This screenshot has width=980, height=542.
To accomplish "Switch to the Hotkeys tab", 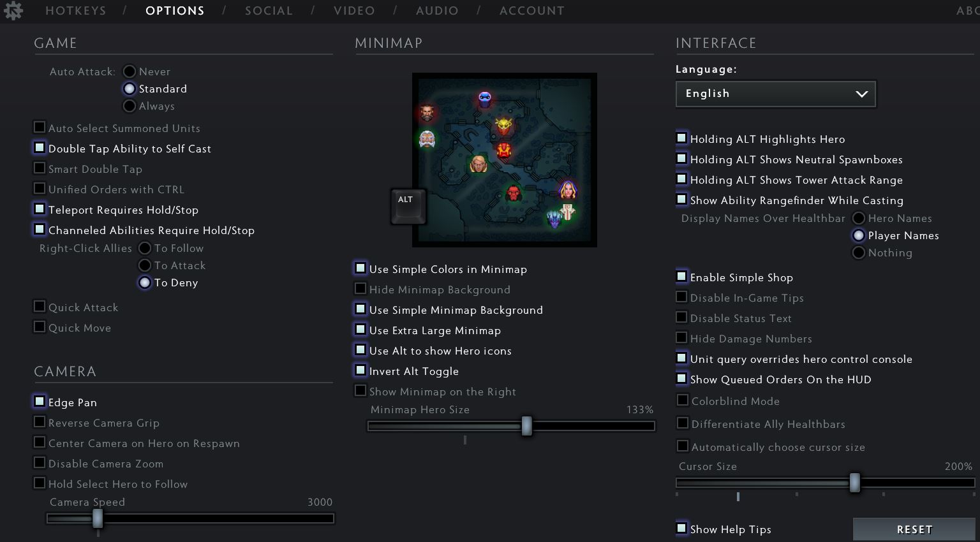I will click(x=76, y=10).
